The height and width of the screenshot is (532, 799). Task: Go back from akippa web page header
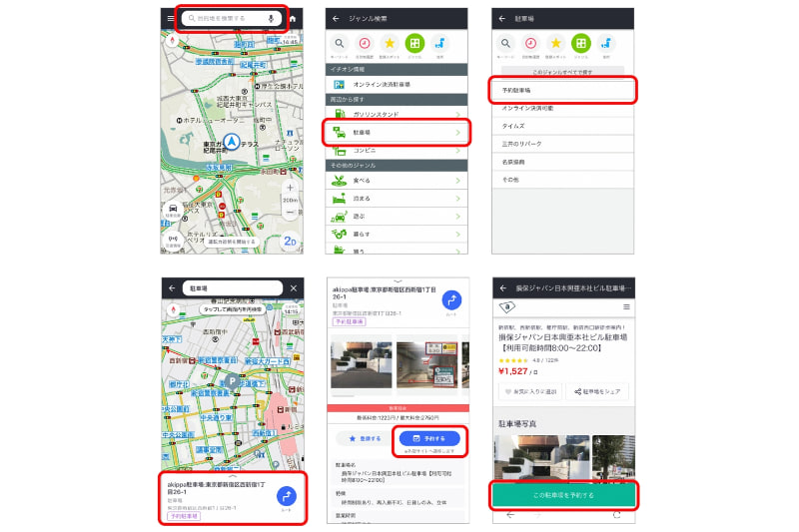(x=503, y=288)
